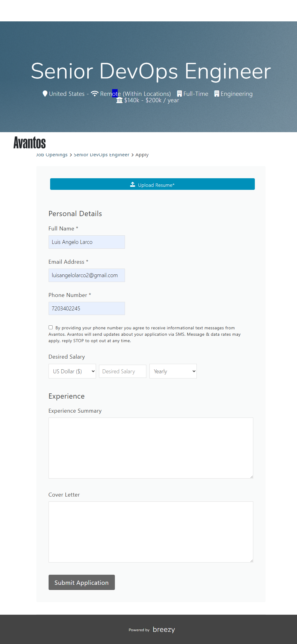Click the upload arrow icon on Upload Resume
Screen dimensions: 297x644
[133, 184]
